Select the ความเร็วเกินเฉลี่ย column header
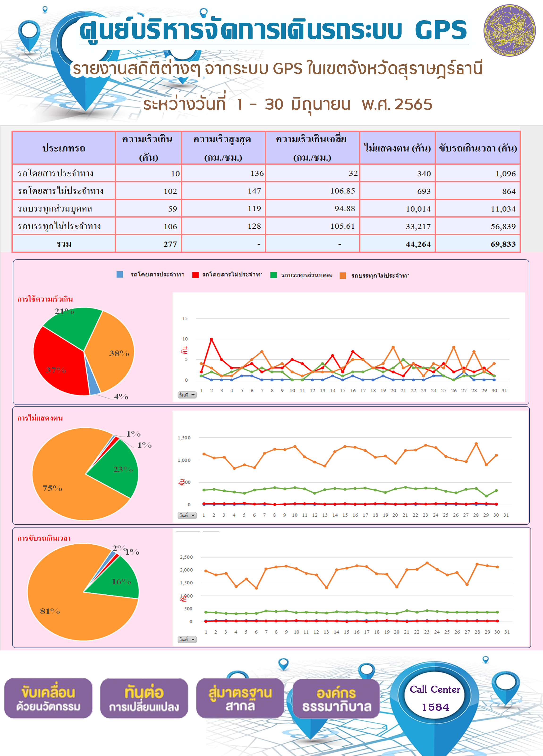The height and width of the screenshot is (756, 543). [x=313, y=148]
